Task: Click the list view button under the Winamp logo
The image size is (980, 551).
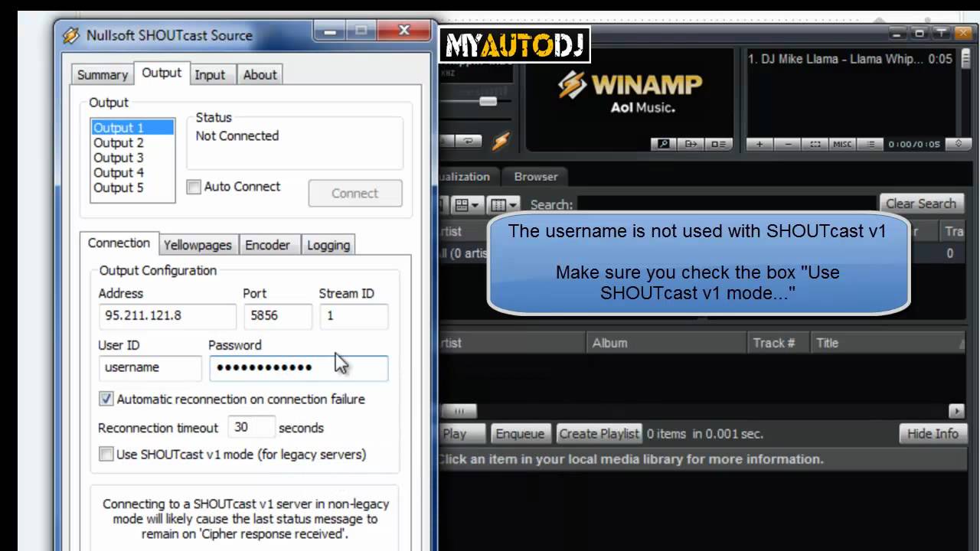Action: 718,144
